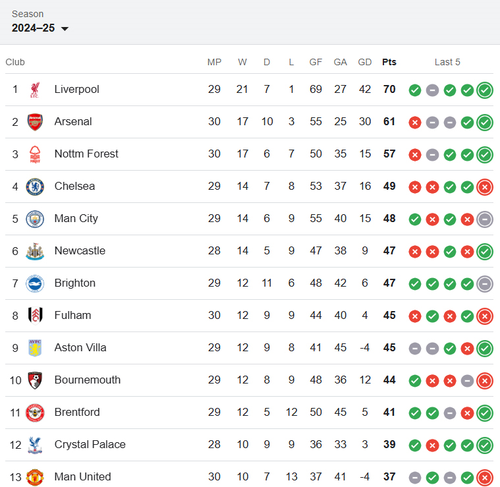This screenshot has width=500, height=487.
Task: Click Chelsea's most recent loss icon
Action: pyautogui.click(x=485, y=187)
